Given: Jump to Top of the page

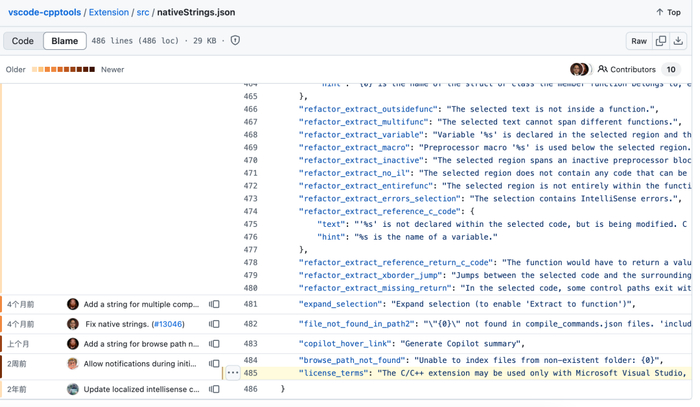Looking at the screenshot, I should 668,12.
